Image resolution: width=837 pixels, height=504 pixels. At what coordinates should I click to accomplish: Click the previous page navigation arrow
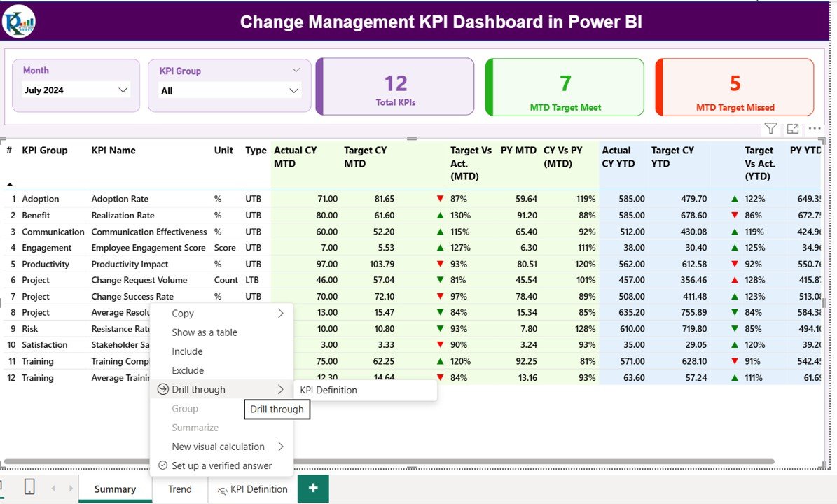point(54,489)
